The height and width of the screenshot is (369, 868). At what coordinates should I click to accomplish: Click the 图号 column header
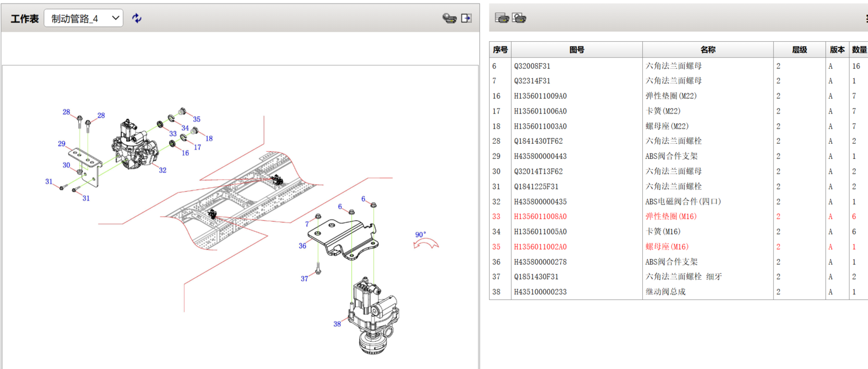click(x=576, y=50)
